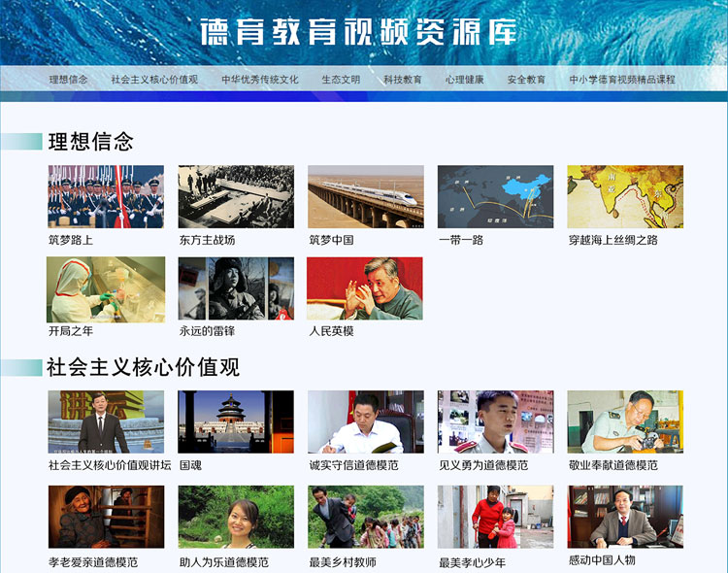Open the 人民英模 text link

click(331, 331)
